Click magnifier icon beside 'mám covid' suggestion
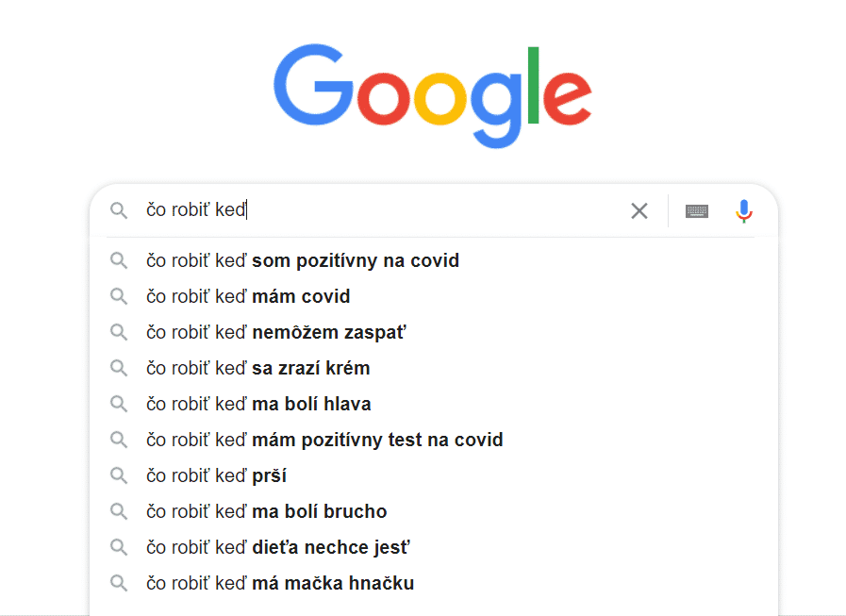 click(x=119, y=296)
